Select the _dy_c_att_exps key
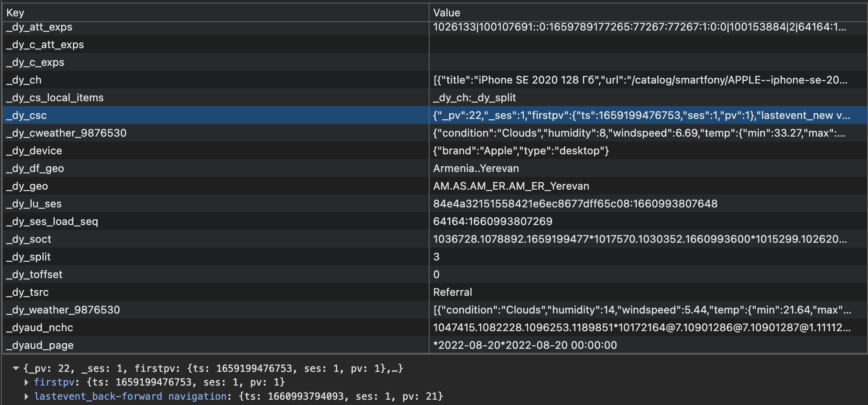Viewport: 868px width, 405px height. coord(45,45)
